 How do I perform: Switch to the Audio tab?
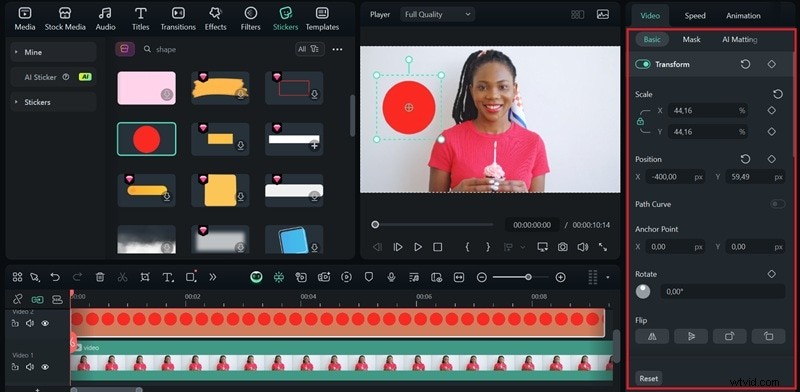coord(106,19)
